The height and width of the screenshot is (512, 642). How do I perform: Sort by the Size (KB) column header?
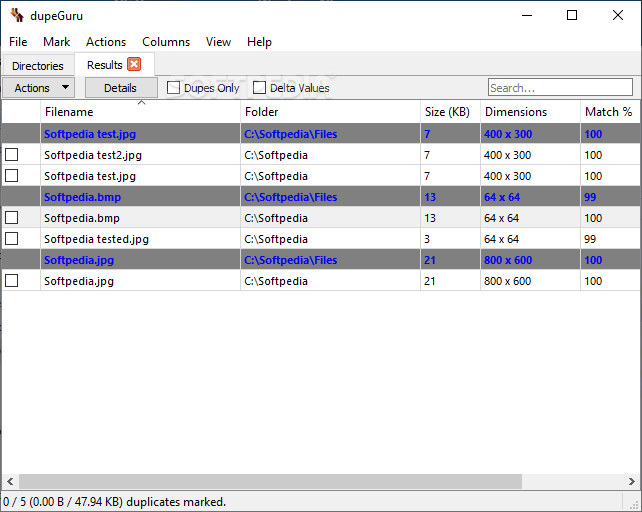450,112
